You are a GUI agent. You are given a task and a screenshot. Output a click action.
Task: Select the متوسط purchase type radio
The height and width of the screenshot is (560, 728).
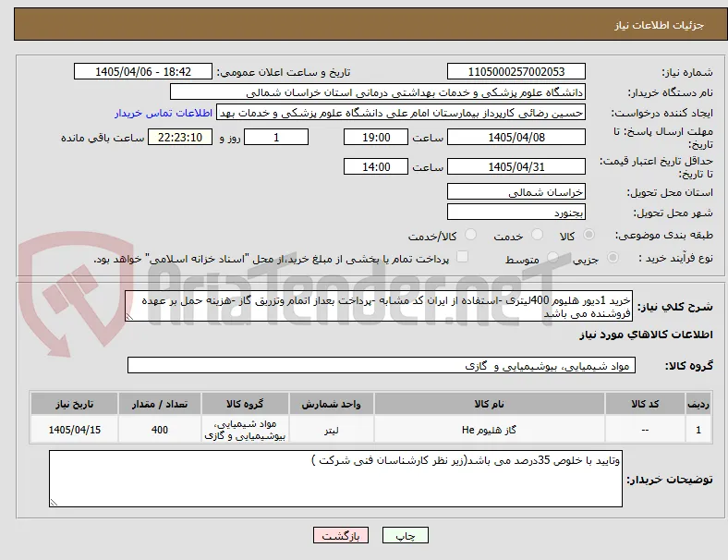(x=552, y=257)
